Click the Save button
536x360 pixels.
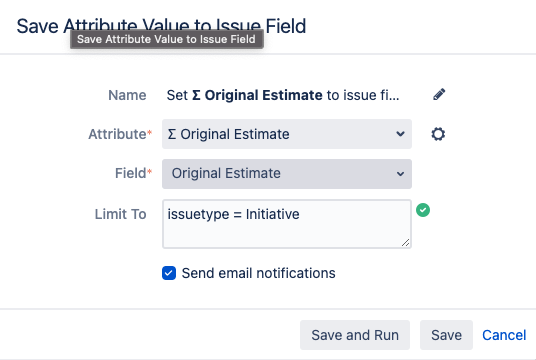click(446, 335)
